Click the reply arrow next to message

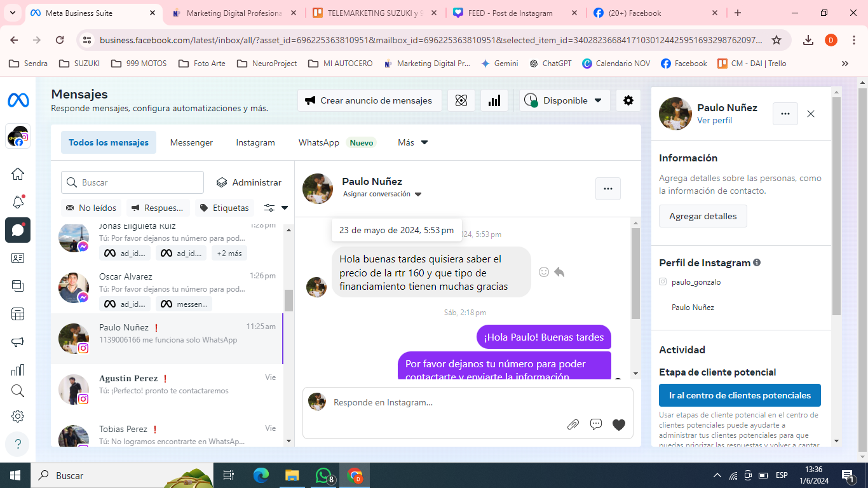pyautogui.click(x=559, y=272)
